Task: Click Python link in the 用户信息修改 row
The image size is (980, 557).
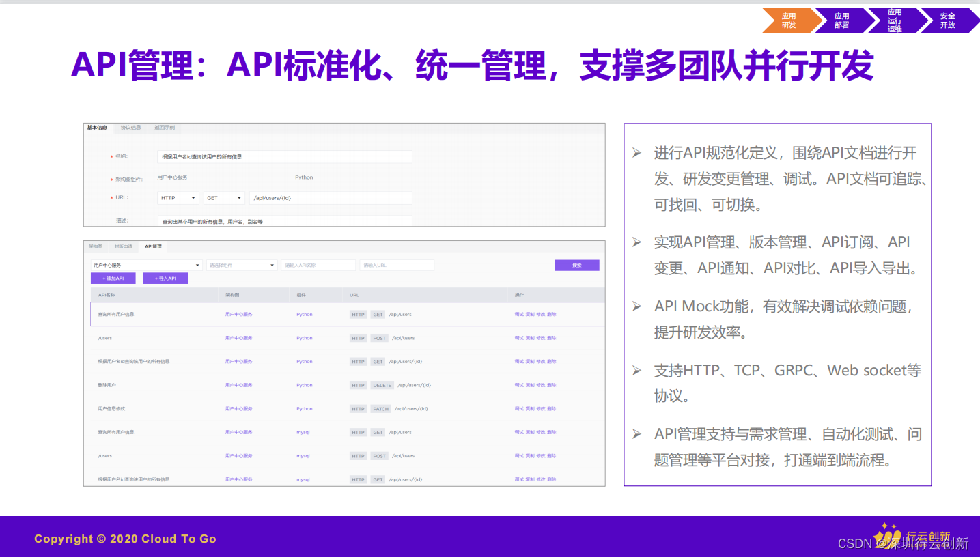Action: click(x=305, y=409)
